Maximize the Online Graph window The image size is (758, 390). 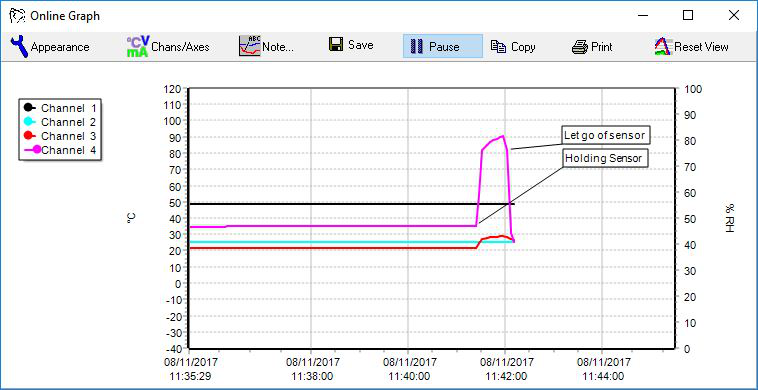click(x=687, y=15)
